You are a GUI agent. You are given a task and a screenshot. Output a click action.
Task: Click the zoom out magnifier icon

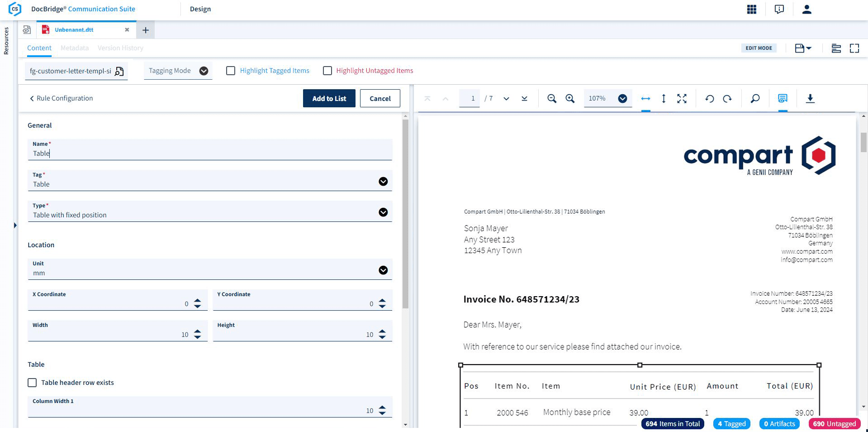[x=551, y=99]
